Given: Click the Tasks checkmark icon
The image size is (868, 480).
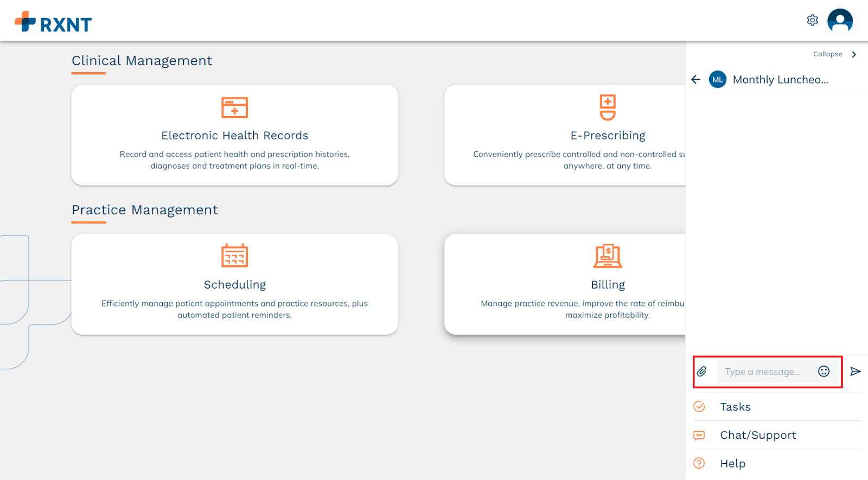Looking at the screenshot, I should [699, 407].
